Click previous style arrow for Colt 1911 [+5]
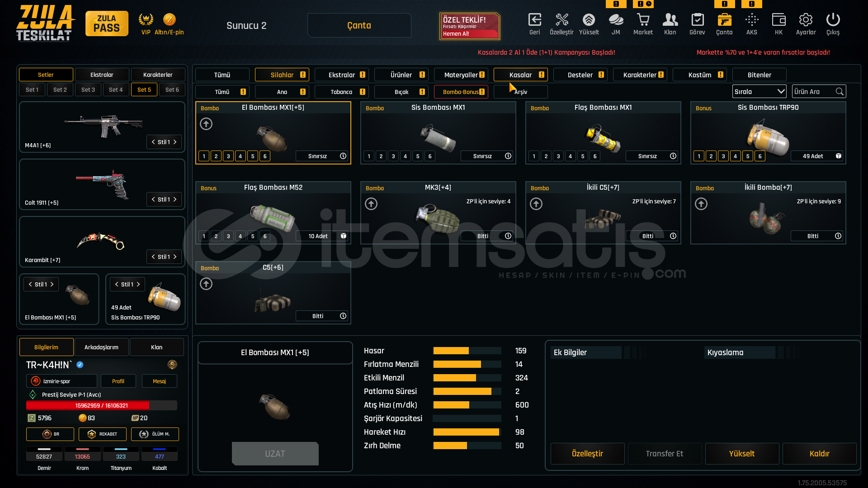 click(x=153, y=199)
